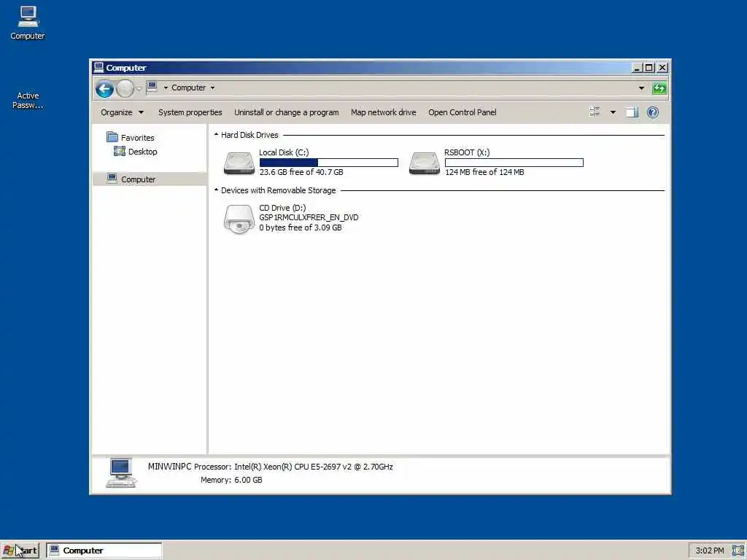The height and width of the screenshot is (560, 747).
Task: Click the Forward navigation arrow
Action: (125, 88)
